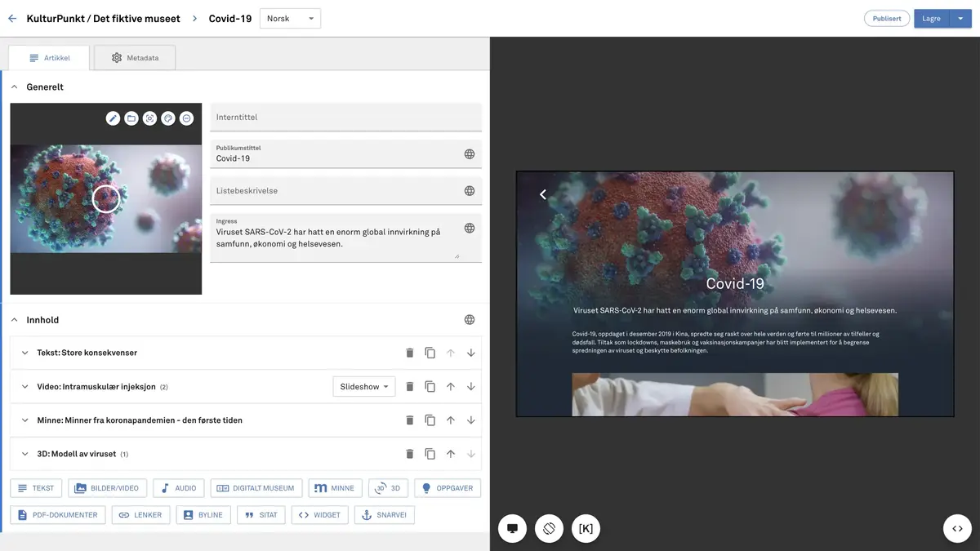Image resolution: width=980 pixels, height=551 pixels.
Task: Click the pencil edit icon on header image
Action: coord(113,118)
